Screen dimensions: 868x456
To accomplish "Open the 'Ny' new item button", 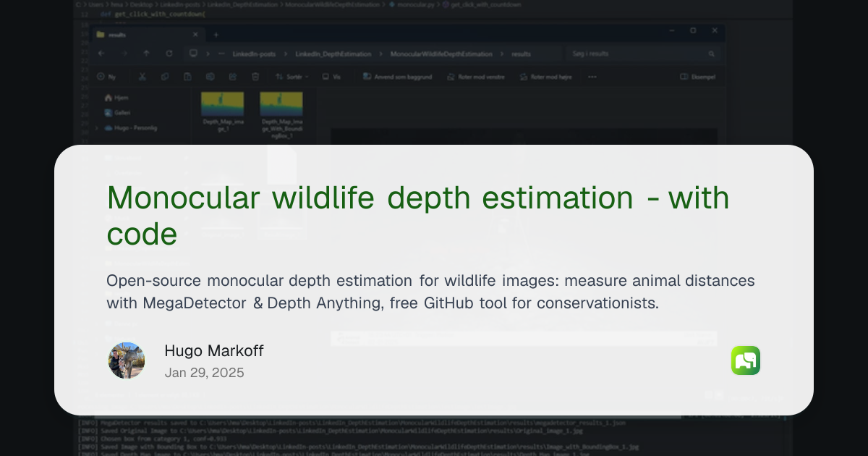I will coord(106,77).
